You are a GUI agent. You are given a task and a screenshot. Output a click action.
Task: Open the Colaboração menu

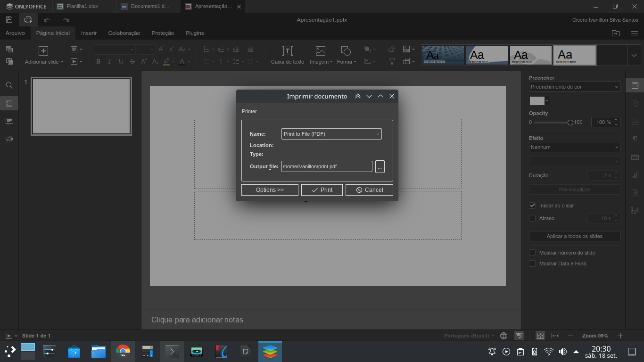click(x=124, y=33)
